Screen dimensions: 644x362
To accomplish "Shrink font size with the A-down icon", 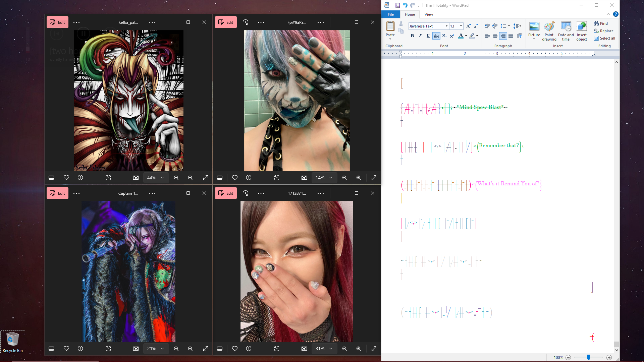I will [476, 26].
